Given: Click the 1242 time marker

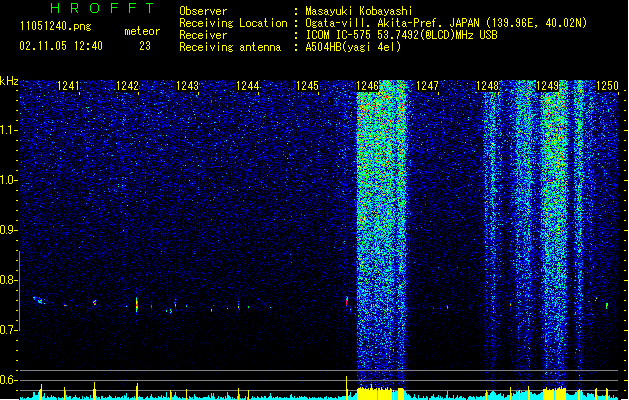Looking at the screenshot, I should pyautogui.click(x=127, y=86).
